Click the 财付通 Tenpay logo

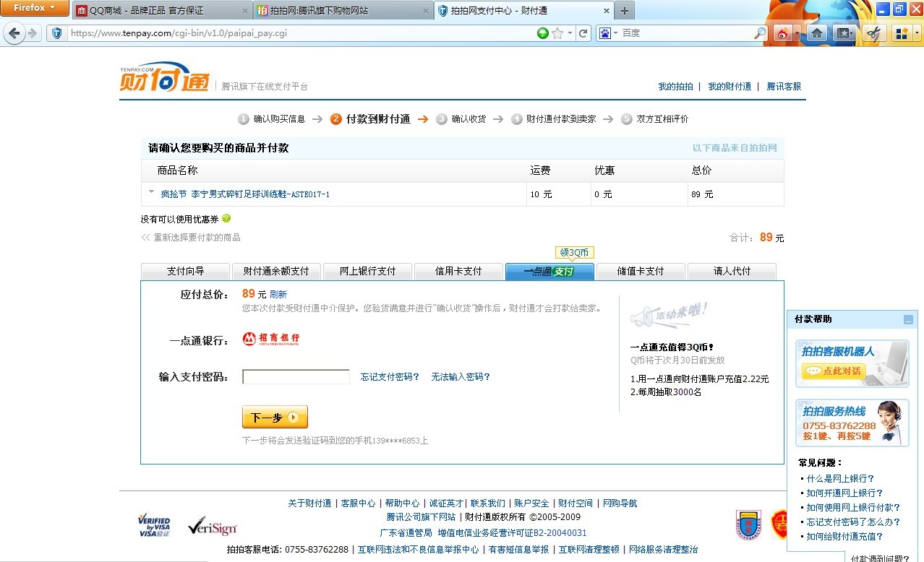tap(165, 77)
